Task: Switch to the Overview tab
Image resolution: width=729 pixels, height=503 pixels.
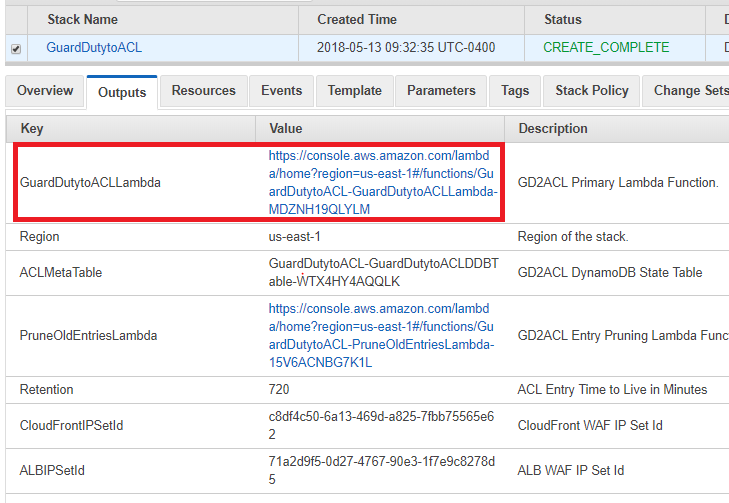Action: click(x=45, y=90)
